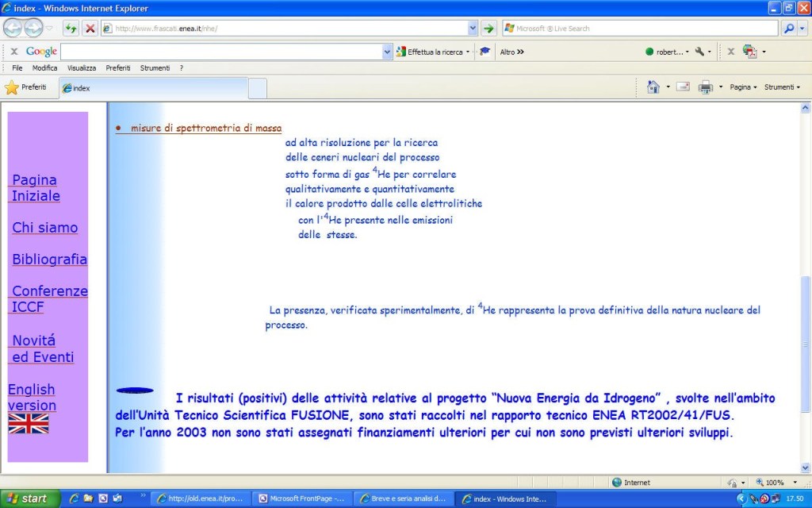
Task: Click the Live Search magnifier button
Action: (789, 28)
